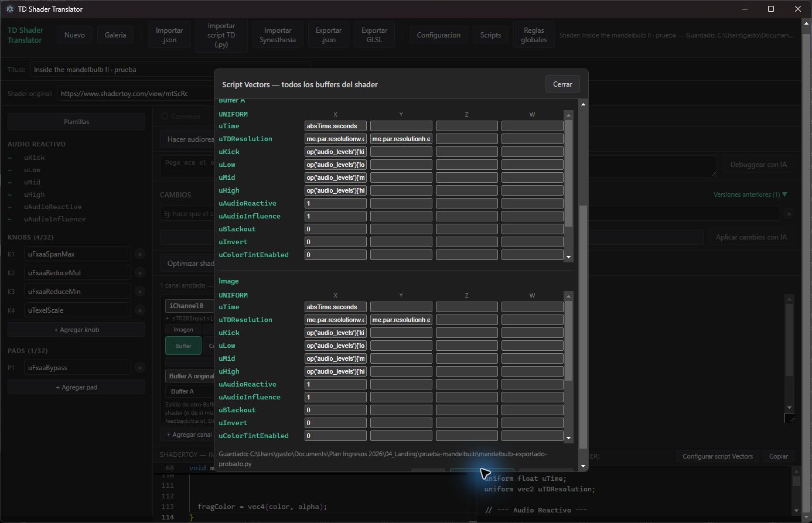812x523 pixels.
Task: Remove knob K4 uTexelScale
Action: (139, 310)
